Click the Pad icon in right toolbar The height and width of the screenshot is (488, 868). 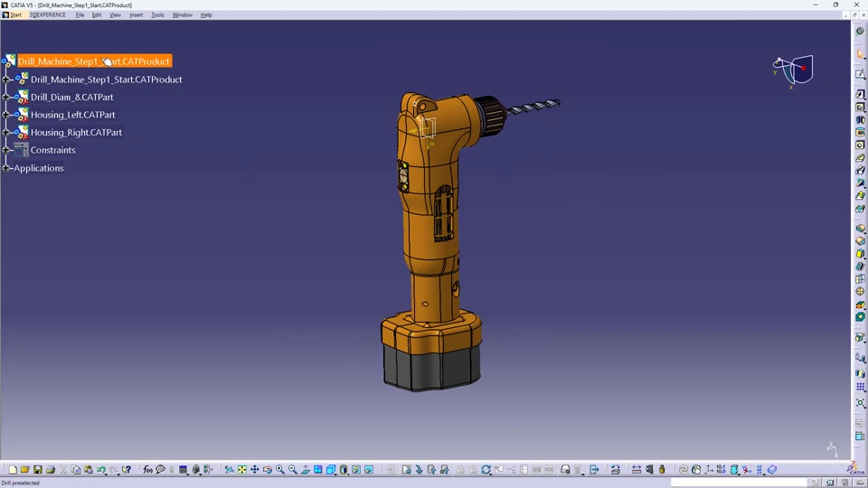pos(860,95)
